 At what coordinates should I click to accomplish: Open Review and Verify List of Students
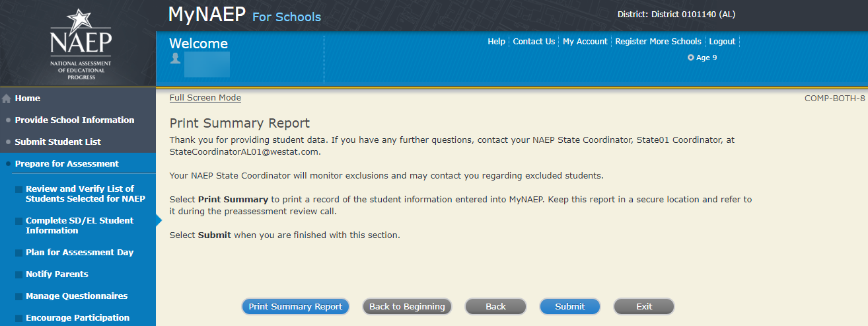click(x=85, y=194)
